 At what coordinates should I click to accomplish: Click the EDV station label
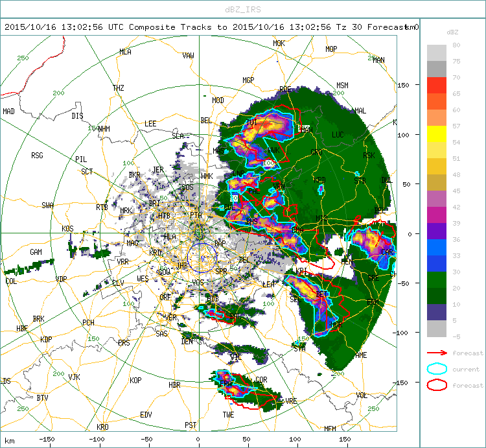(x=146, y=415)
